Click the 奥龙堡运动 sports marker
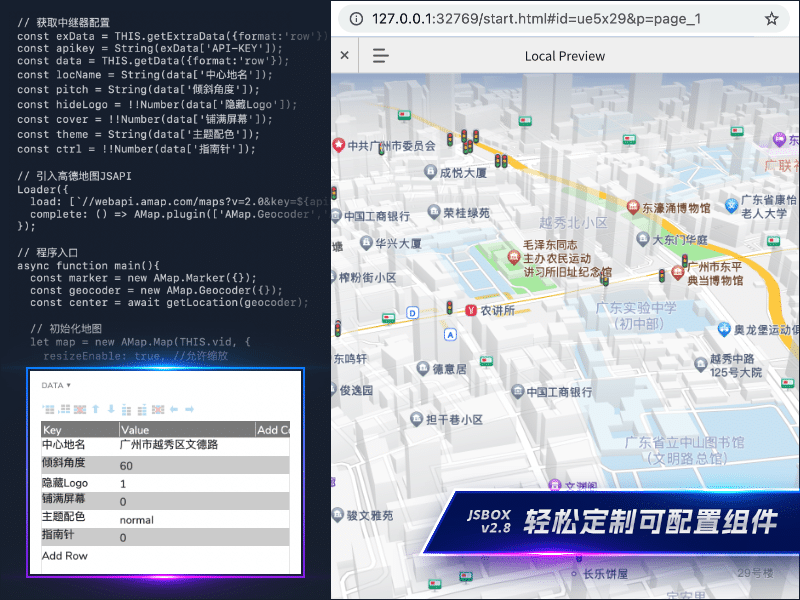Screen dimensions: 800x600 pyautogui.click(x=724, y=329)
